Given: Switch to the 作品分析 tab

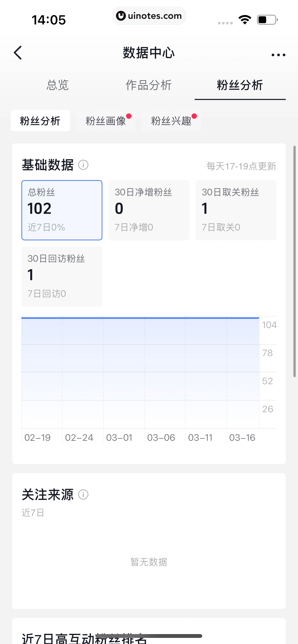Looking at the screenshot, I should [x=149, y=85].
